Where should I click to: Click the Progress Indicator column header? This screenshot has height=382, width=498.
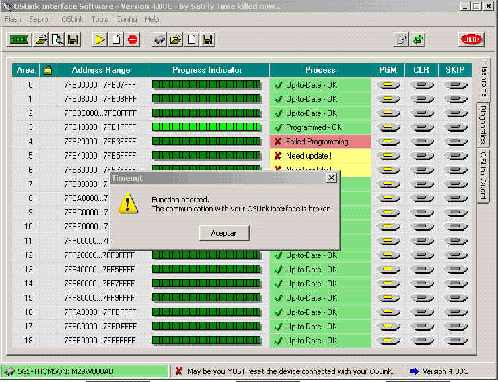[207, 70]
